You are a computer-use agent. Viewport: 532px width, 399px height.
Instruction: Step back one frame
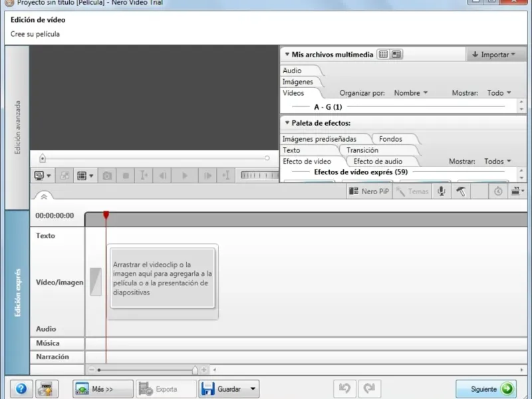click(162, 176)
